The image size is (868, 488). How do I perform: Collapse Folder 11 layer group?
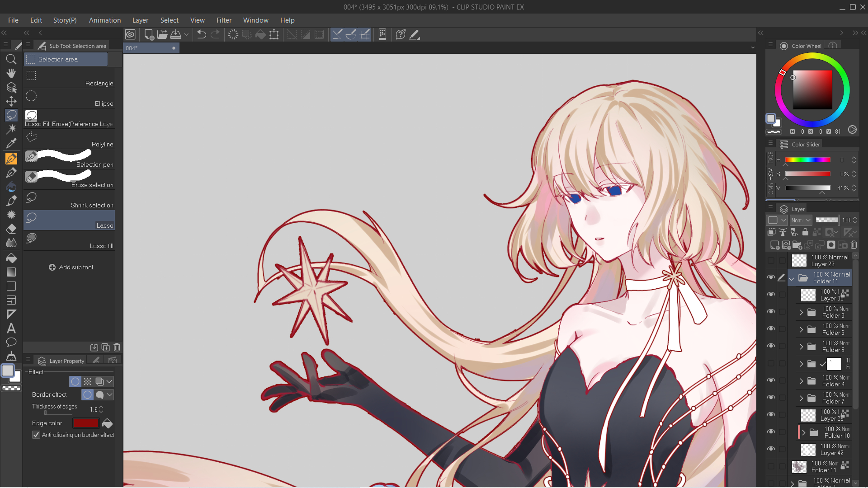(x=791, y=278)
